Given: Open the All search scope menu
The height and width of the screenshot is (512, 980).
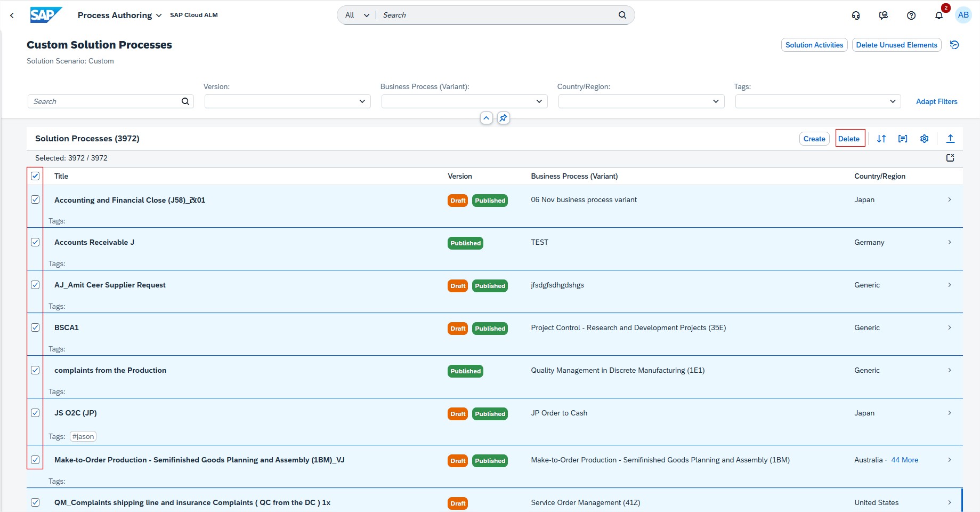Looking at the screenshot, I should pyautogui.click(x=357, y=15).
